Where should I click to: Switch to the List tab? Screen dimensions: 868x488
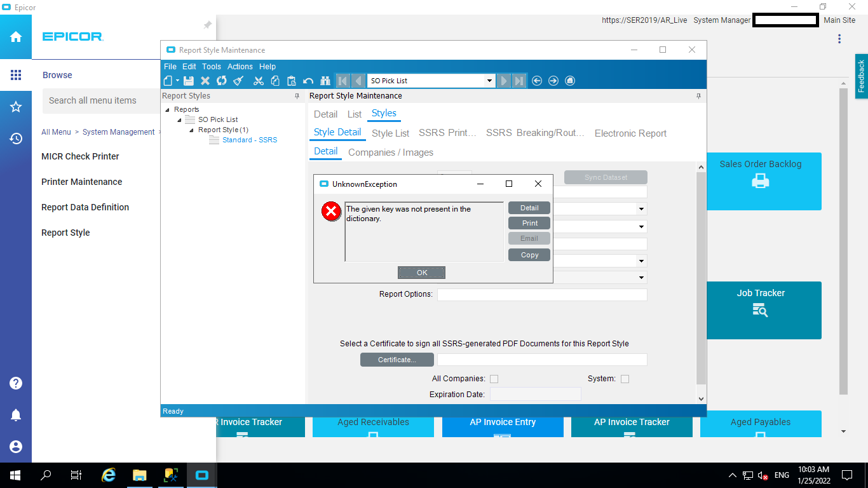click(x=355, y=114)
